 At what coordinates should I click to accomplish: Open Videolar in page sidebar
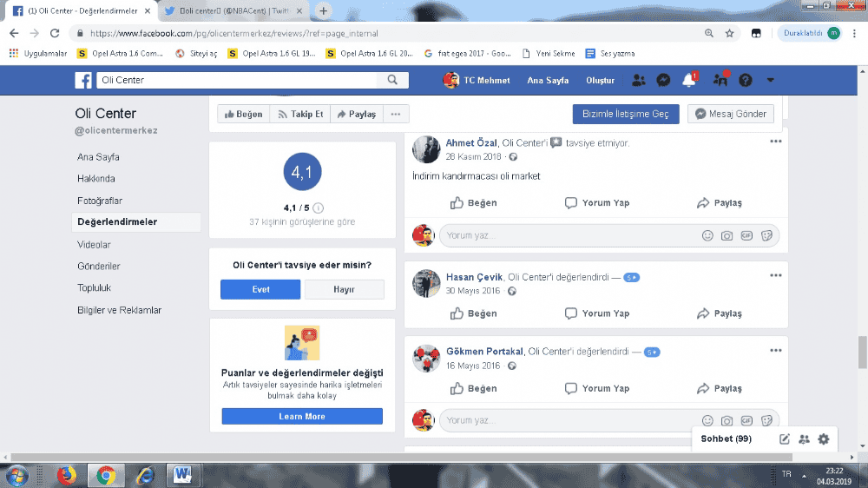click(x=94, y=245)
